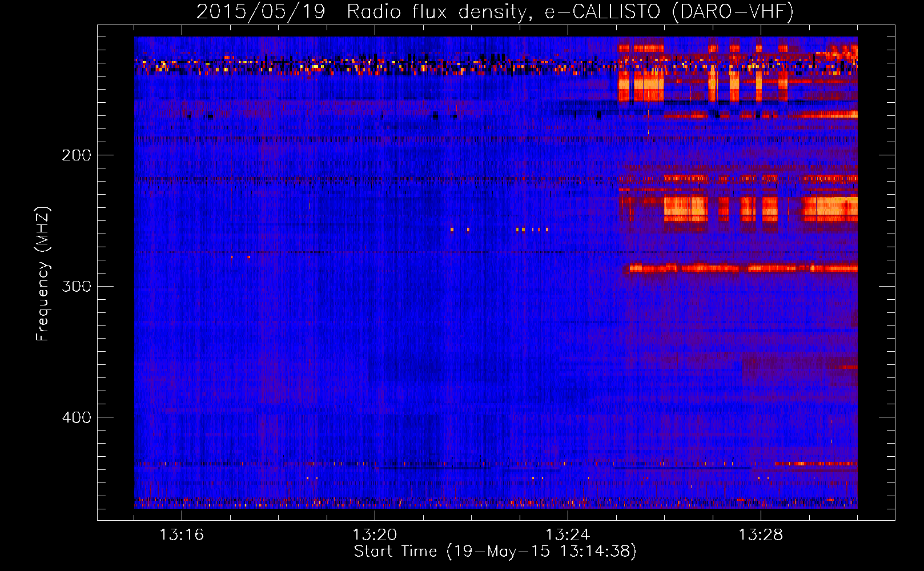Viewport: 924px width, 571px height.
Task: Click the 400 frequency tick label
Action: click(x=77, y=417)
